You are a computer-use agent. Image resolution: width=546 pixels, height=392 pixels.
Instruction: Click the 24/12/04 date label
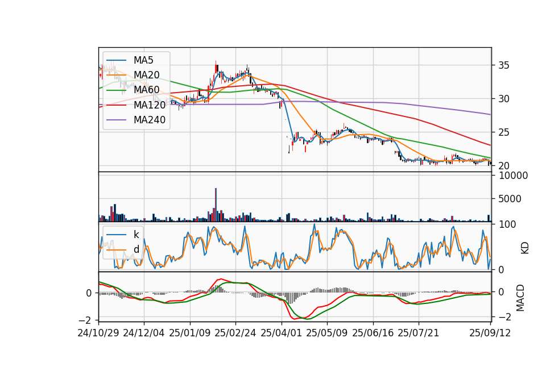click(x=144, y=333)
